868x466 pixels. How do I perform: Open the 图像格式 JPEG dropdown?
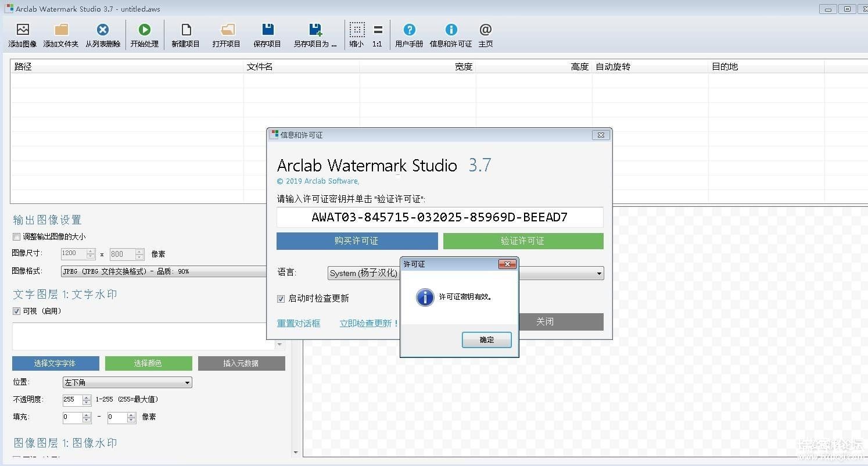[164, 271]
